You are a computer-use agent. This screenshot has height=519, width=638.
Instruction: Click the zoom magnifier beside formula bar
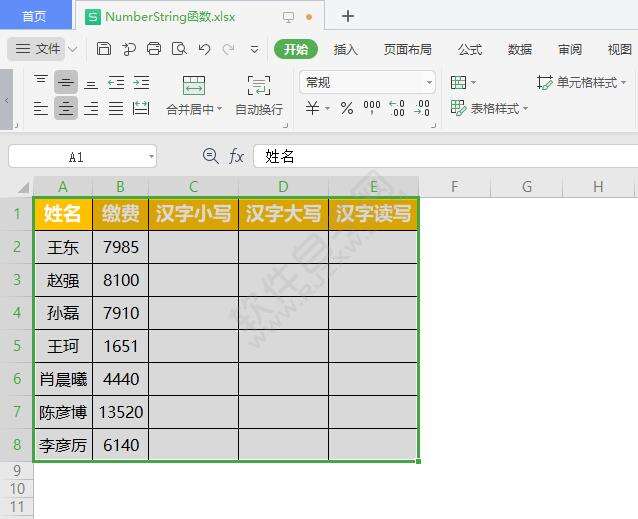coord(210,156)
